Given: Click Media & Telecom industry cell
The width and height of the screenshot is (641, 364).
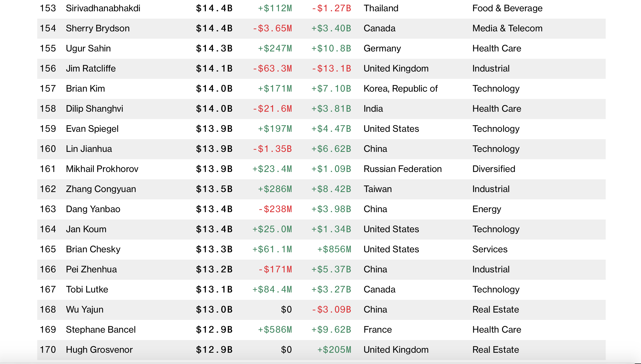Looking at the screenshot, I should 507,28.
